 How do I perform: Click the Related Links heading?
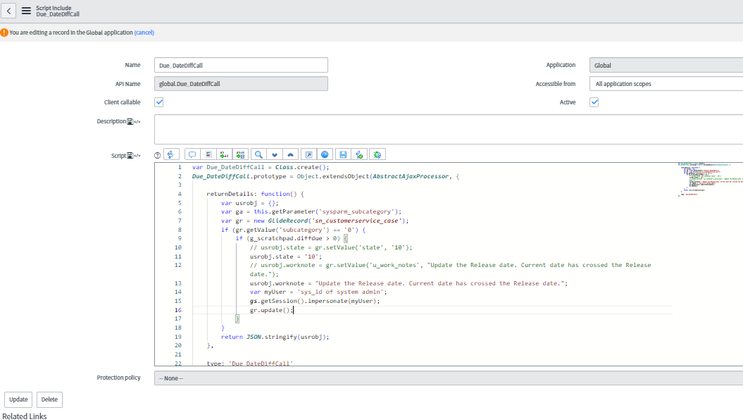pos(25,416)
